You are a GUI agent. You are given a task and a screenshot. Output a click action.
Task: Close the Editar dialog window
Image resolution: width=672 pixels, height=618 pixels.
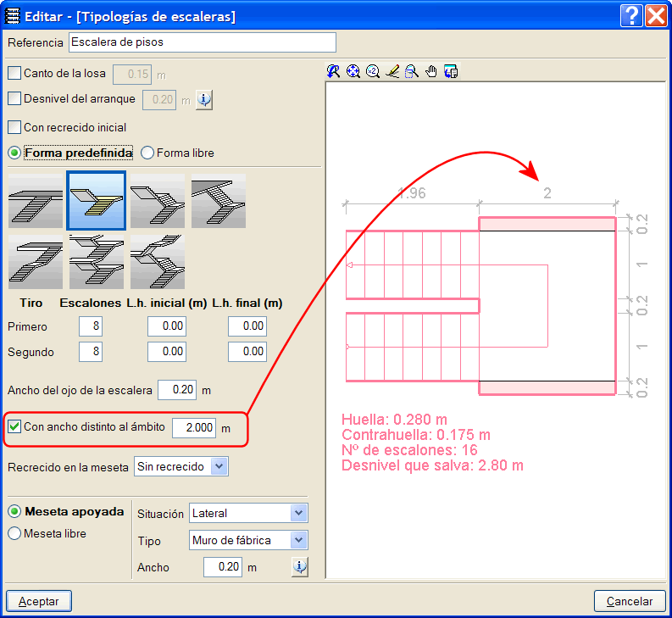656,16
